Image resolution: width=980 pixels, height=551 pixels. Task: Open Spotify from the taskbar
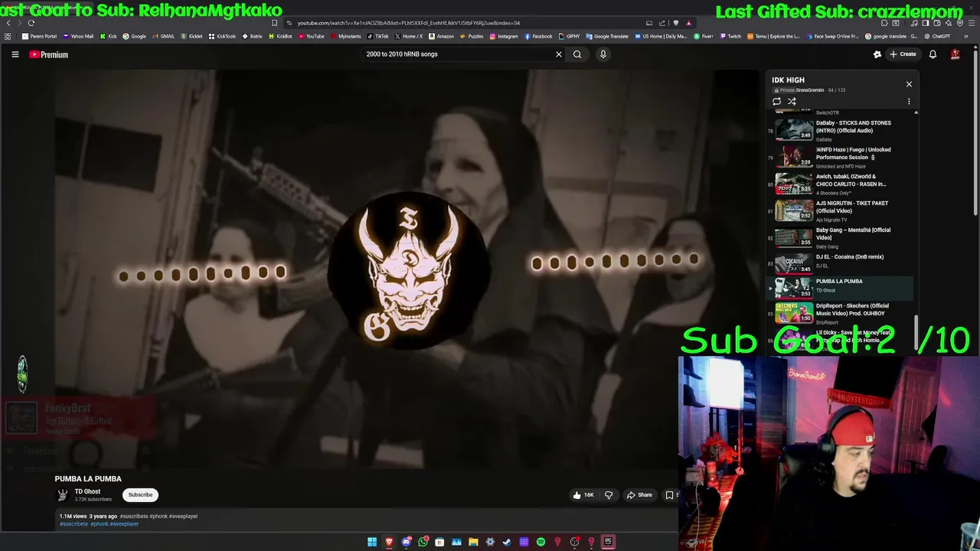(x=541, y=542)
